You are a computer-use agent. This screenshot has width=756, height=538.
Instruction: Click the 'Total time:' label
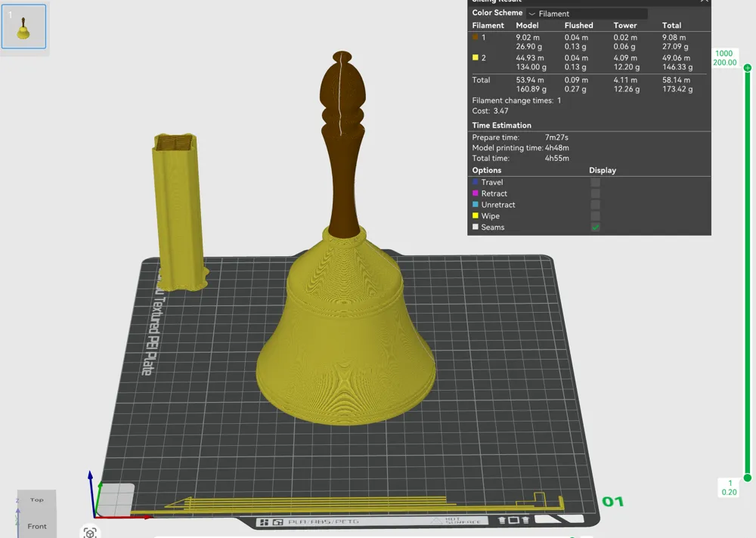[491, 158]
